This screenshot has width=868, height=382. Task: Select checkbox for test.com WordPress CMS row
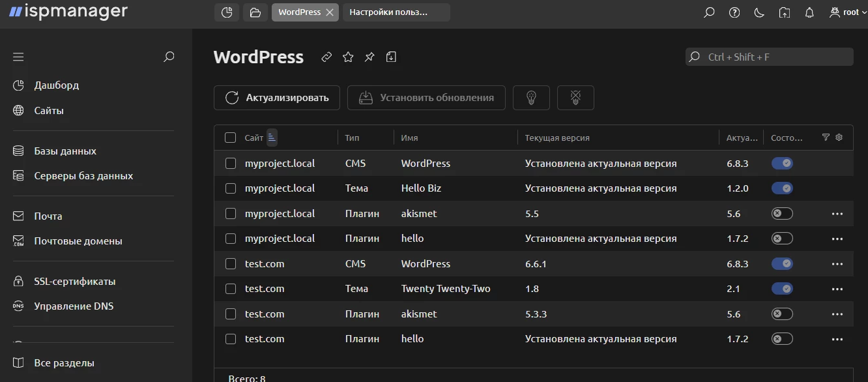[231, 264]
